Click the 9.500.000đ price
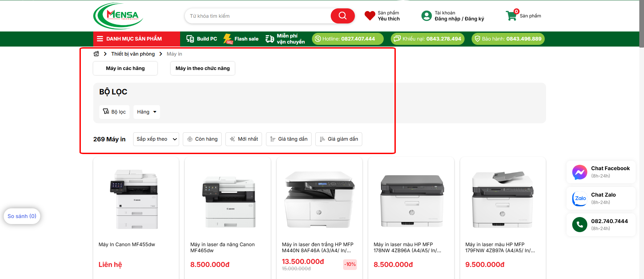The image size is (644, 279). click(x=485, y=265)
